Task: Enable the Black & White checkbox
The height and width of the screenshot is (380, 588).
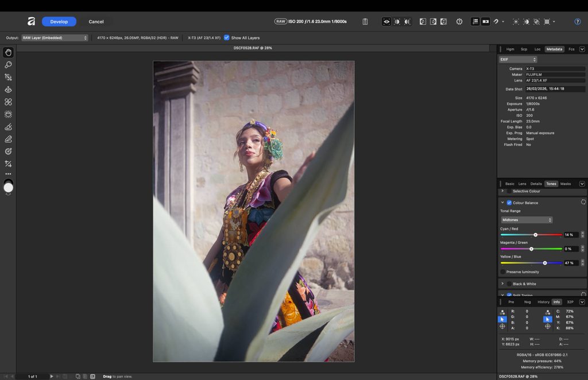Action: pos(509,284)
